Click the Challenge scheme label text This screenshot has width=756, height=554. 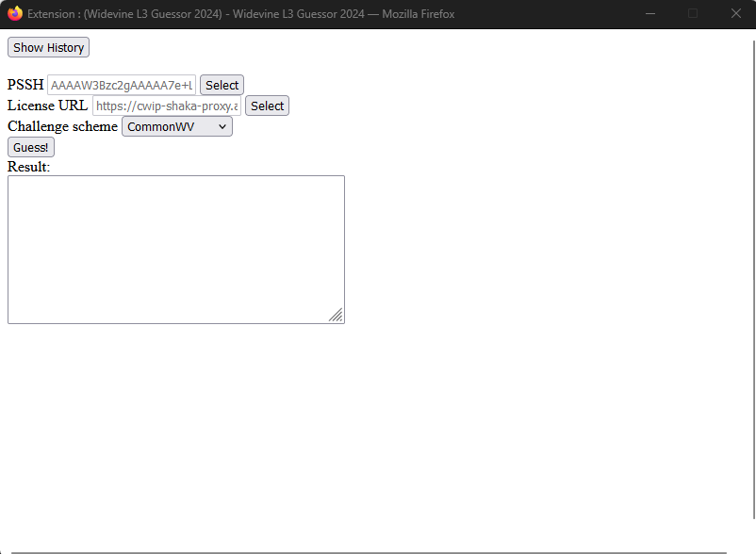pyautogui.click(x=62, y=126)
